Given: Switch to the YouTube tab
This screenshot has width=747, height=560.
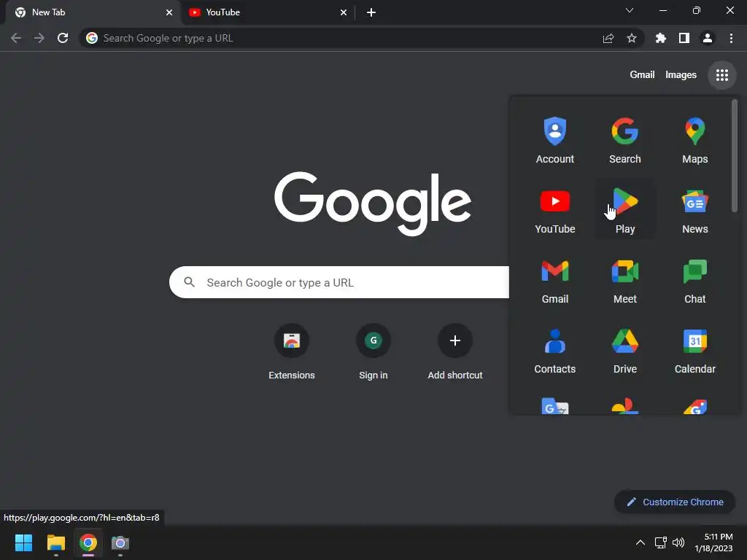Looking at the screenshot, I should coord(267,12).
